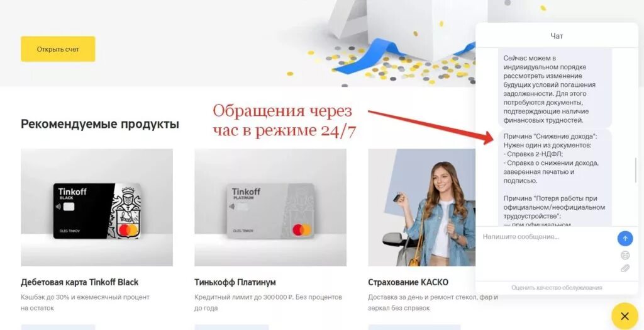Click the Mastercard logo on the Platinum card
The height and width of the screenshot is (330, 644).
[302, 229]
